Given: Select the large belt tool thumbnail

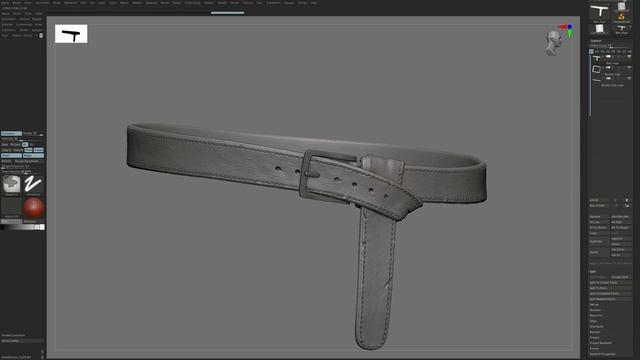Looking at the screenshot, I should click(599, 11).
